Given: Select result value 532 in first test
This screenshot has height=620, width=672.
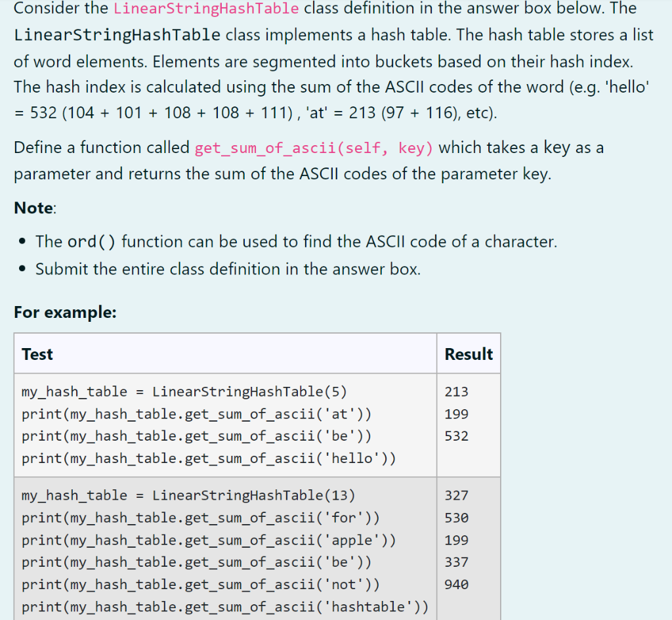Looking at the screenshot, I should [455, 435].
